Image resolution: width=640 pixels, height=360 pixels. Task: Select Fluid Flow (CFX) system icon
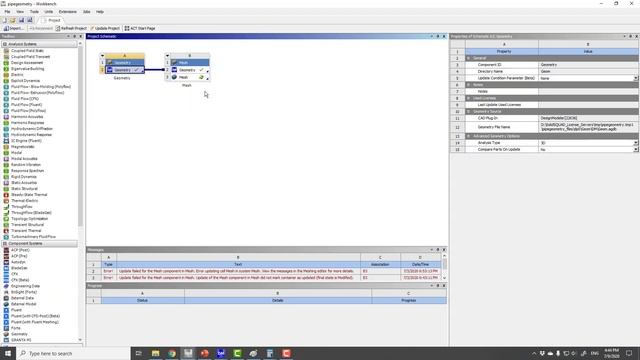[6, 99]
